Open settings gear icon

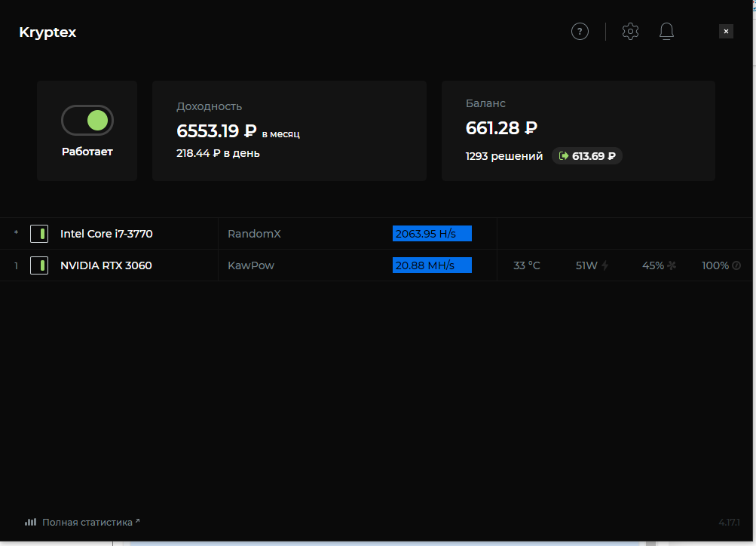click(630, 32)
